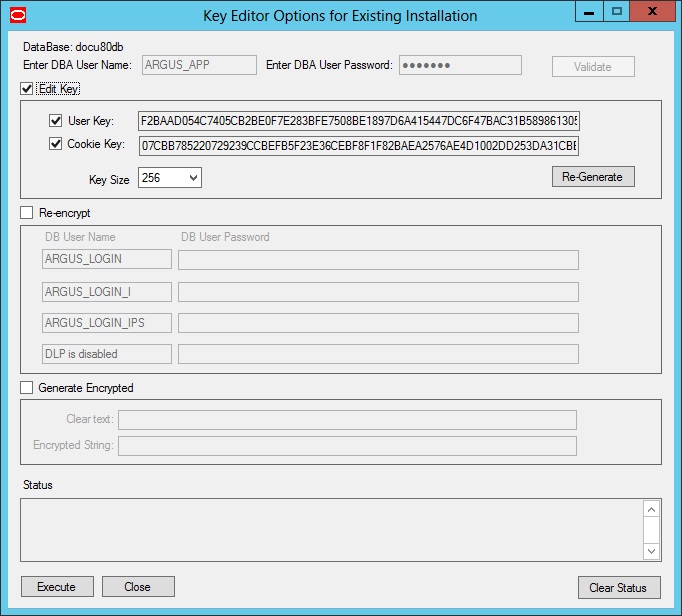Maximize the Key Editor window
The width and height of the screenshot is (682, 616).
point(616,11)
